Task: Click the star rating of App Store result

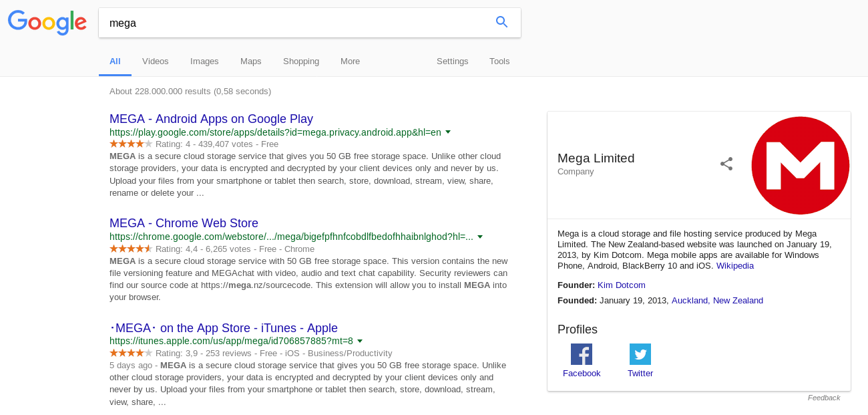Action: pyautogui.click(x=131, y=353)
